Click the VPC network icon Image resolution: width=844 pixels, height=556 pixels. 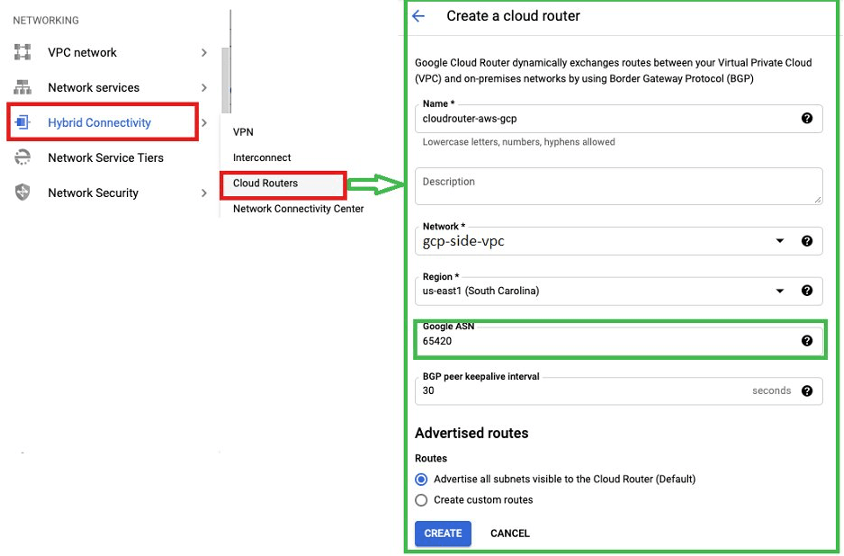click(x=22, y=52)
